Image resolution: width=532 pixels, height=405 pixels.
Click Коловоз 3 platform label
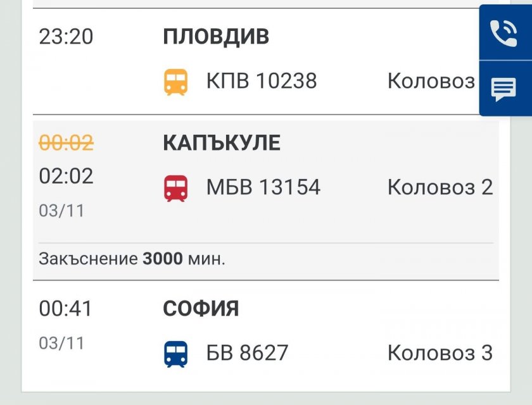pyautogui.click(x=440, y=352)
